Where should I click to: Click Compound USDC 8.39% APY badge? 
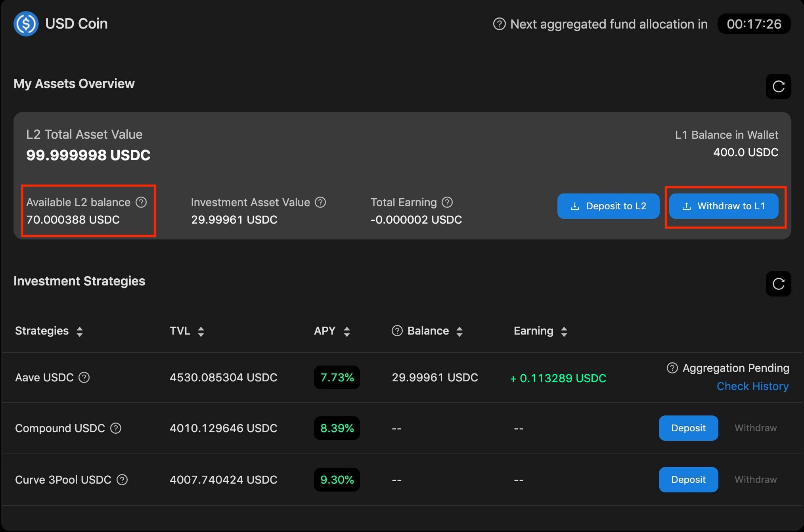(x=337, y=428)
